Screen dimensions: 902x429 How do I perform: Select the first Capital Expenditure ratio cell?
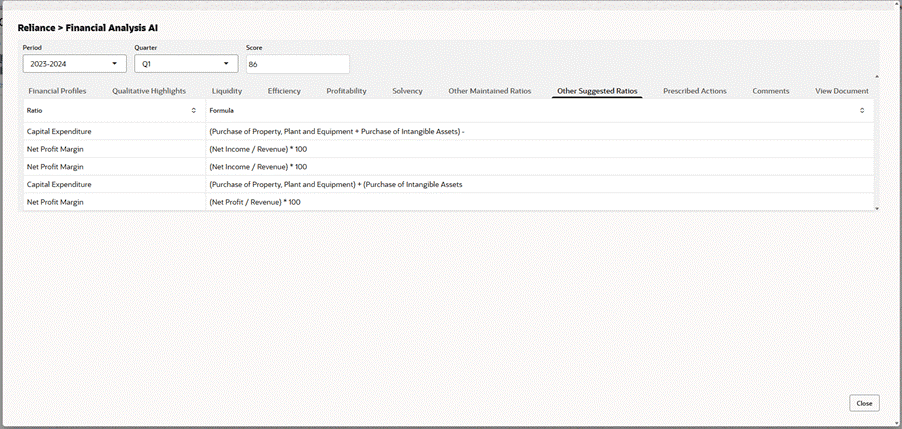click(x=114, y=131)
